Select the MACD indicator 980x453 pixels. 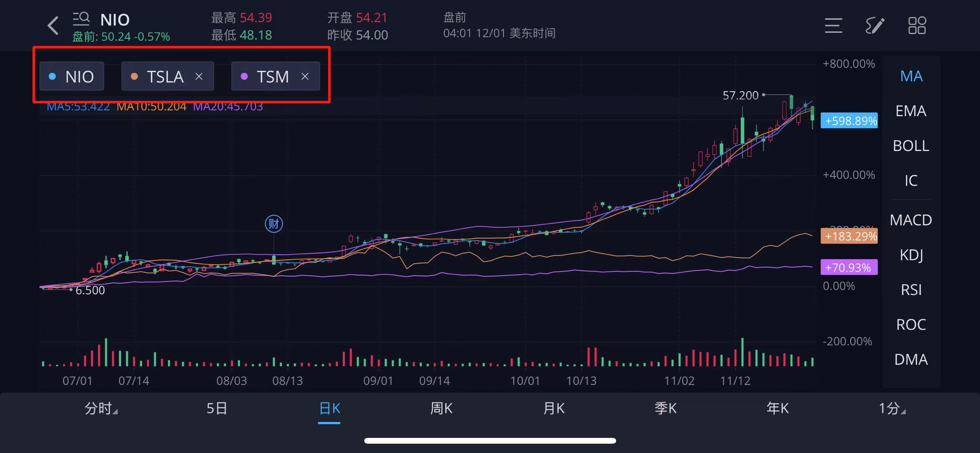pyautogui.click(x=910, y=220)
